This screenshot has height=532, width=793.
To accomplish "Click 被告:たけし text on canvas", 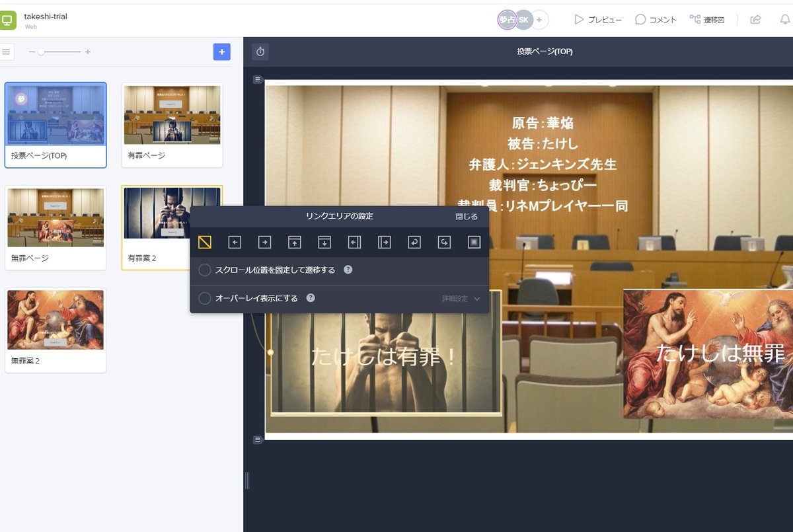I will (x=543, y=143).
